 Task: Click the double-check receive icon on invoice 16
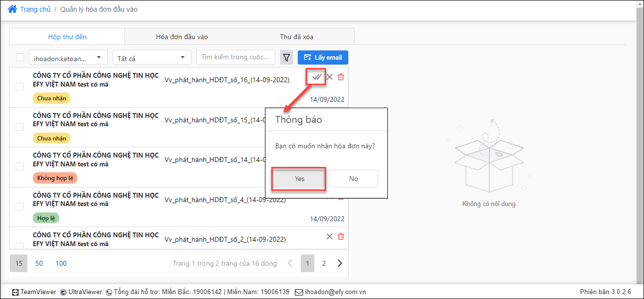pos(317,77)
